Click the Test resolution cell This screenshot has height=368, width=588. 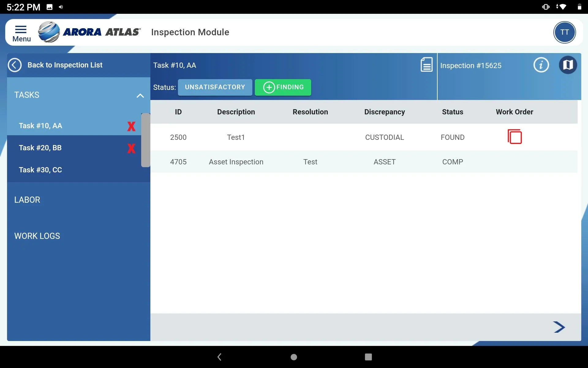pos(310,162)
